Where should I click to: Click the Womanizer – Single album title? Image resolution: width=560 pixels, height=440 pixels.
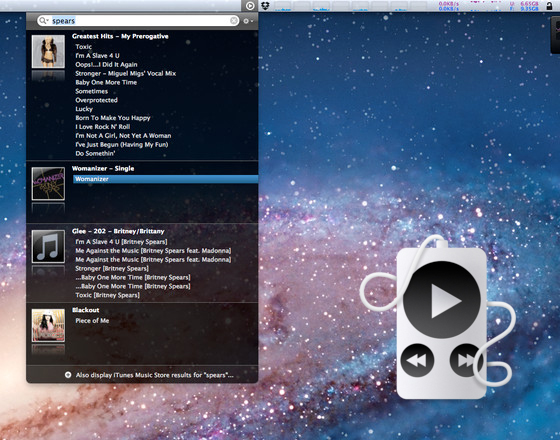tap(103, 169)
